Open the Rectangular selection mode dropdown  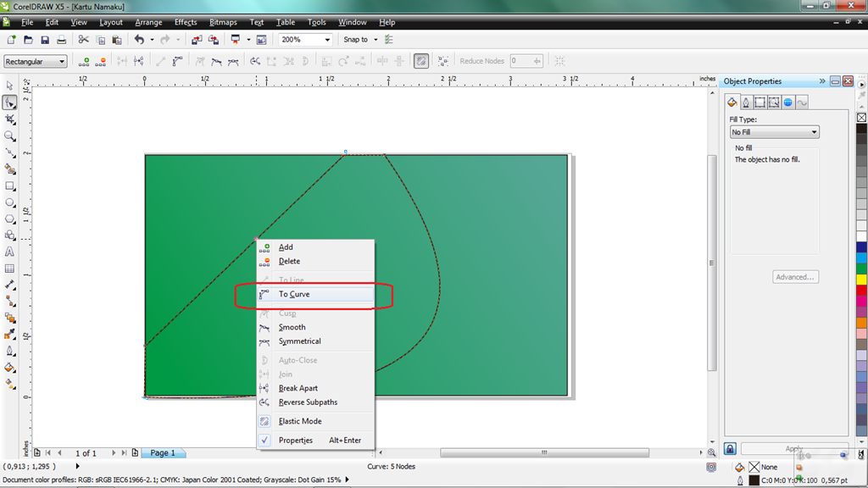point(36,61)
